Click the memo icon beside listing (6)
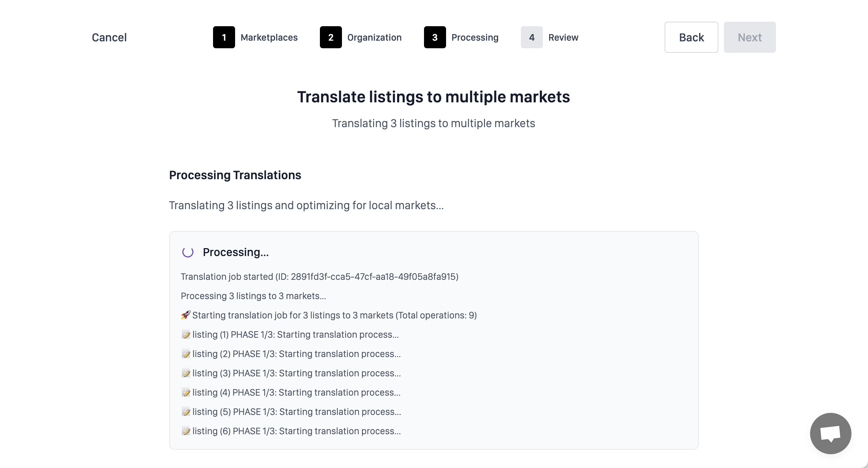 pyautogui.click(x=186, y=431)
